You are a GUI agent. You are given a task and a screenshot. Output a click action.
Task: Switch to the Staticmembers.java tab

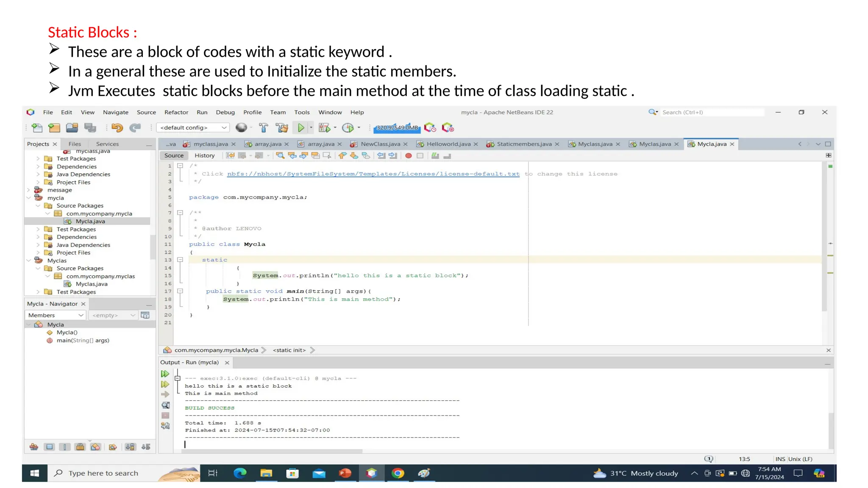[524, 144]
